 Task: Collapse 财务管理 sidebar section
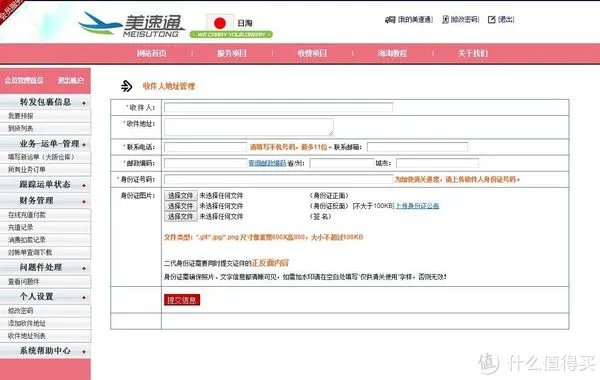point(46,201)
